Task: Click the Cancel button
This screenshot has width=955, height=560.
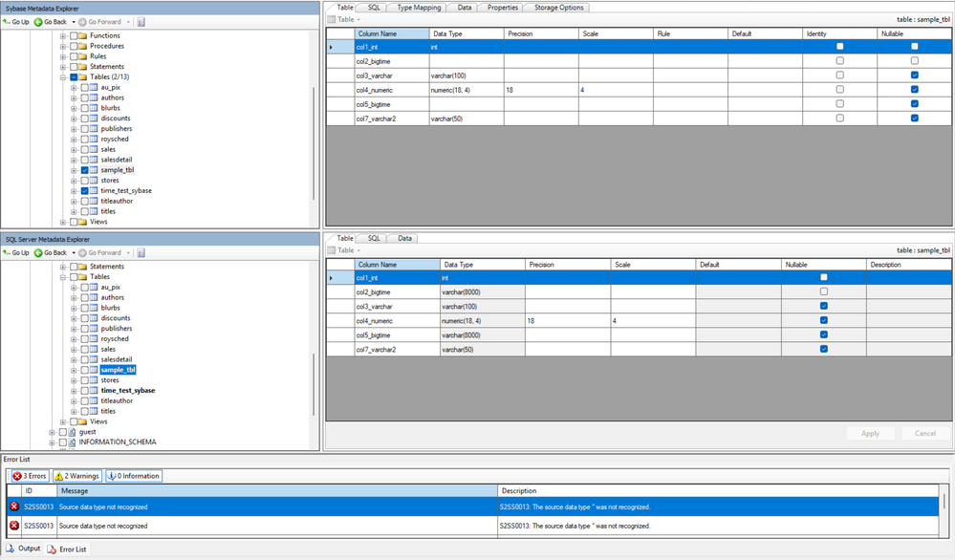Action: (924, 434)
